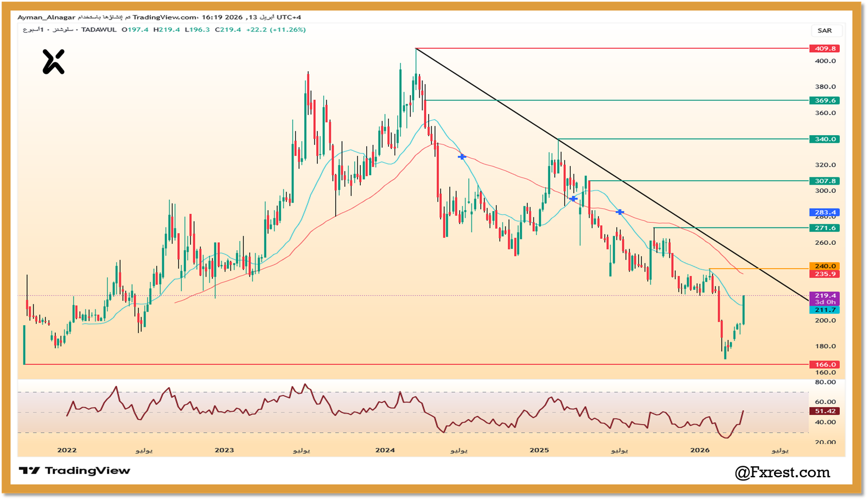Image resolution: width=868 pixels, height=500 pixels.
Task: Select the green 369.6 price label
Action: pos(824,100)
